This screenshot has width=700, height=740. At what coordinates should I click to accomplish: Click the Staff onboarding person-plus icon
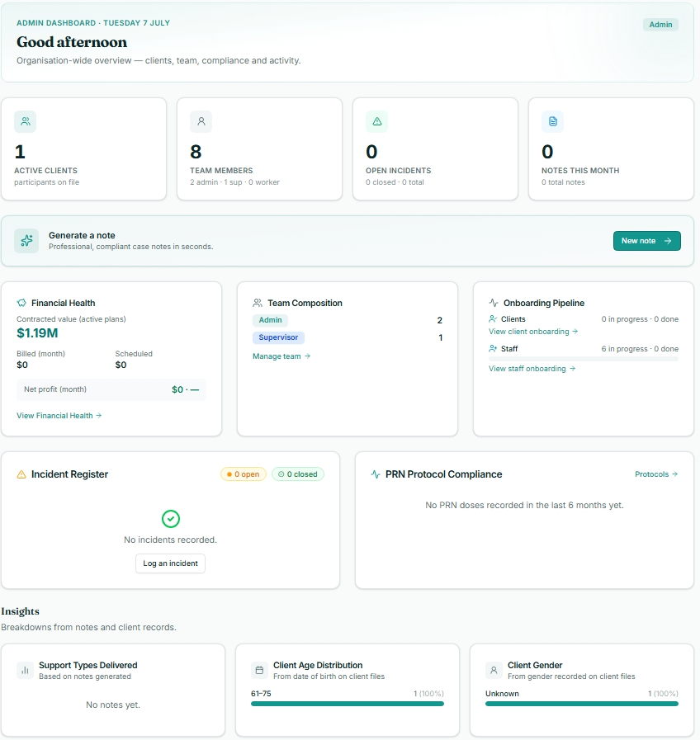[x=493, y=349]
